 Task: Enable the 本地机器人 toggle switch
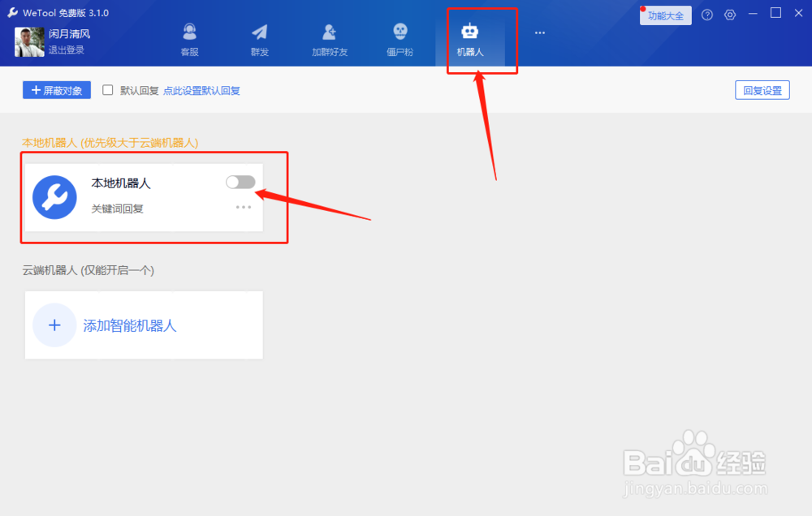(240, 182)
